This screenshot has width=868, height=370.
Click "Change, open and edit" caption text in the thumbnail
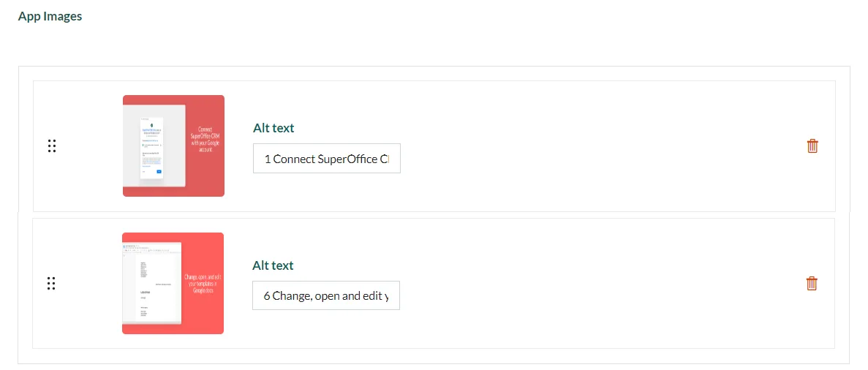(x=203, y=282)
